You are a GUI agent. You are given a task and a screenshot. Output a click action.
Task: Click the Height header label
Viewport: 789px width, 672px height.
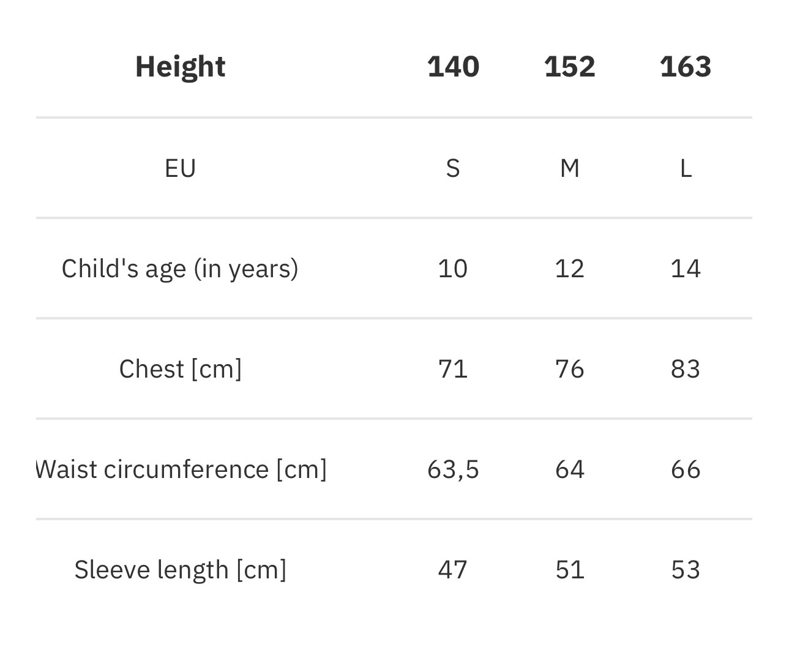180,67
